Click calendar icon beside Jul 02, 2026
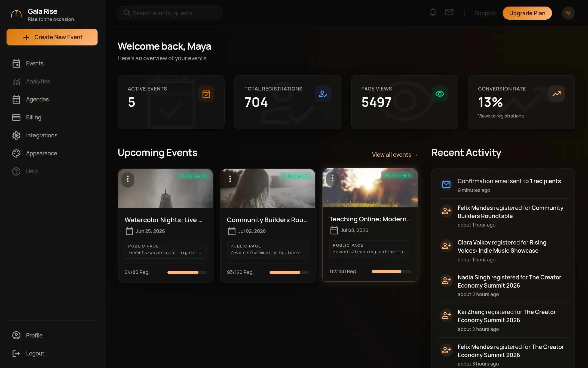 pyautogui.click(x=232, y=231)
